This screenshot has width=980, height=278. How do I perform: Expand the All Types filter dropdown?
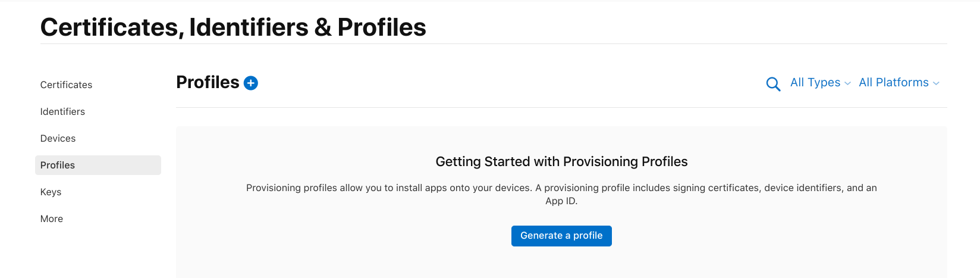coord(820,83)
